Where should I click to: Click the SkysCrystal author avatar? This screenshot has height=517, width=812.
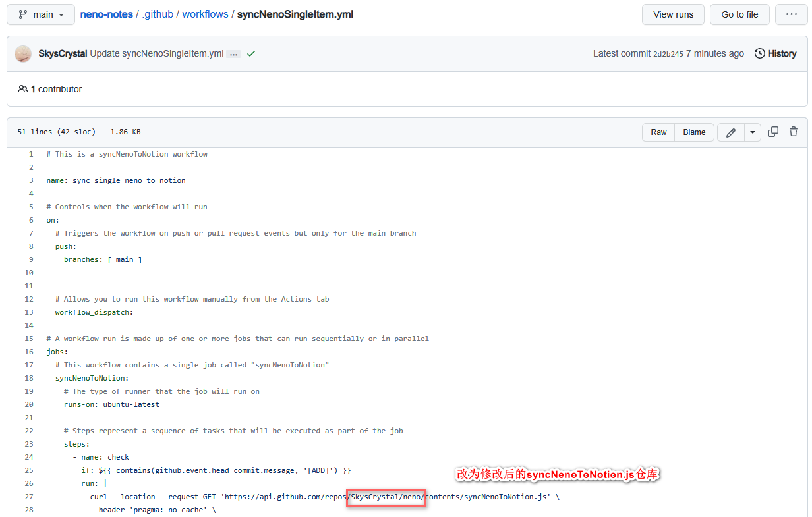[23, 54]
